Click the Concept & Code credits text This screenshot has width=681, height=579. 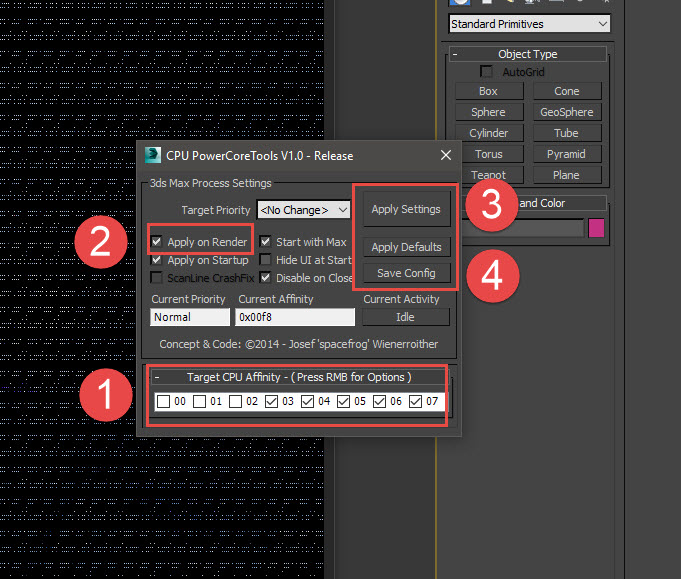[299, 344]
